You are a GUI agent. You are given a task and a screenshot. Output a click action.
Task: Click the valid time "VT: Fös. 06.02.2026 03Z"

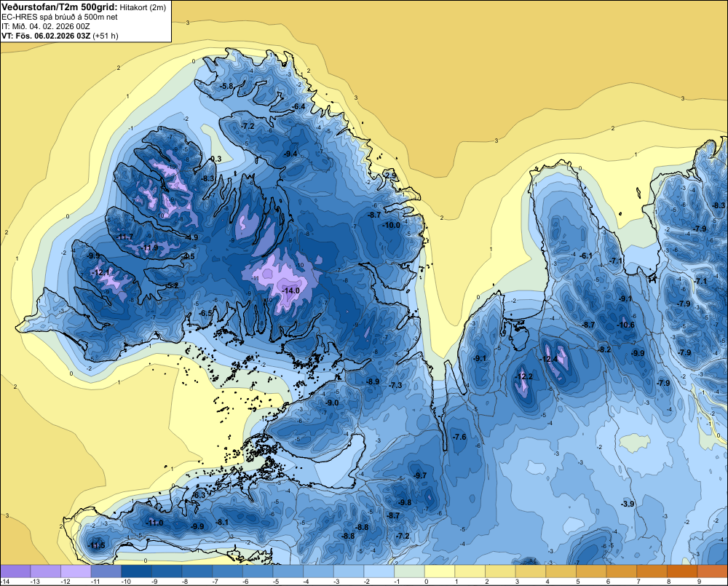click(46, 36)
